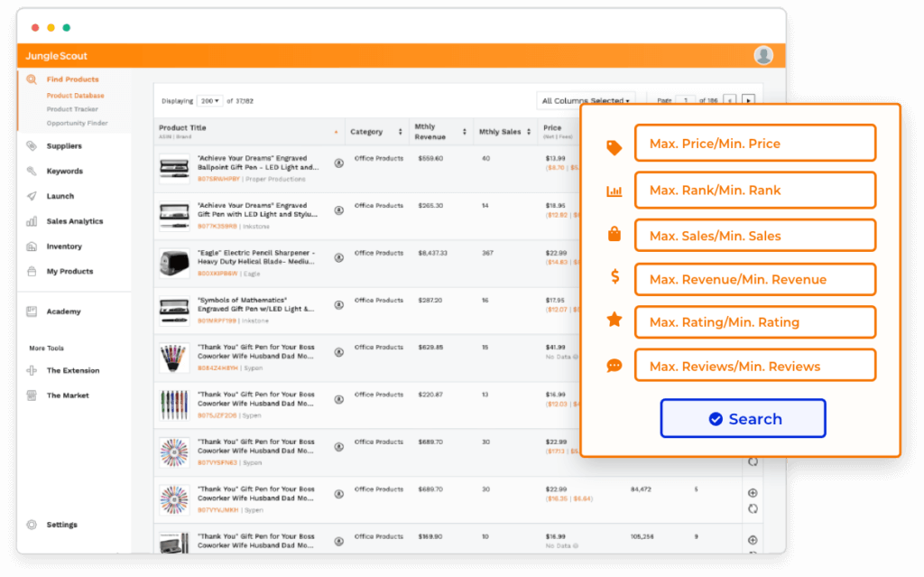Click the Academy icon in the sidebar

(32, 312)
